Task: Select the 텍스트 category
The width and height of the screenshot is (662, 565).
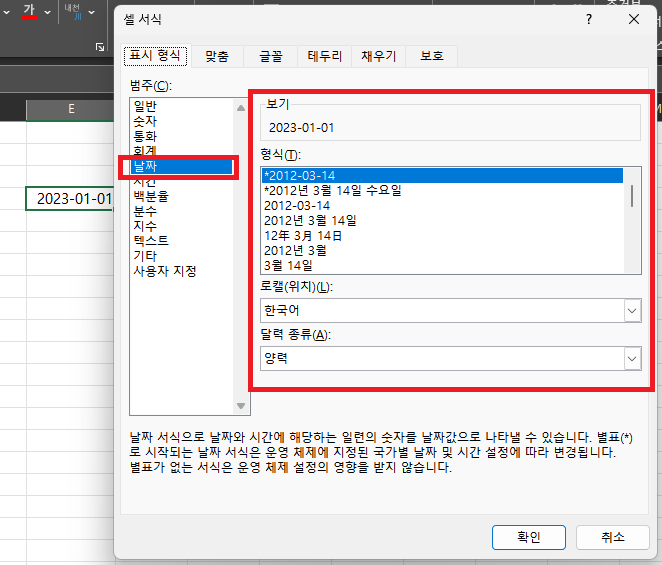Action: click(182, 241)
